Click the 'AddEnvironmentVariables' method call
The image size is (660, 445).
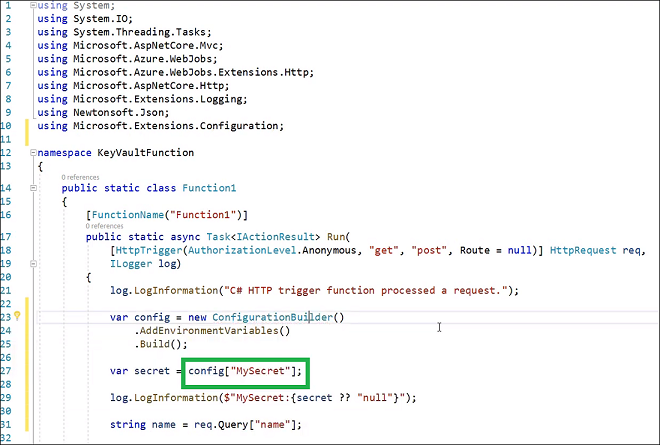click(x=209, y=331)
